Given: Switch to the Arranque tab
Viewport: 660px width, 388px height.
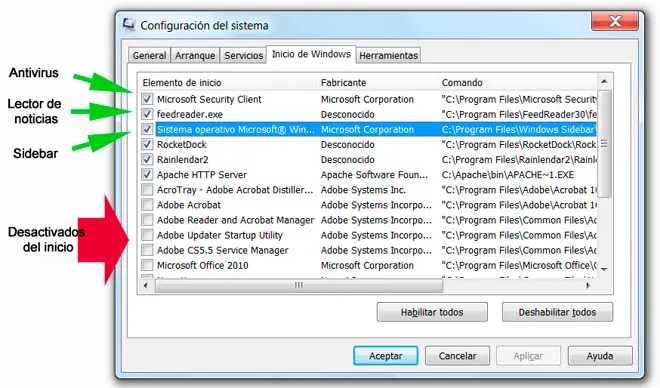Looking at the screenshot, I should tap(195, 56).
